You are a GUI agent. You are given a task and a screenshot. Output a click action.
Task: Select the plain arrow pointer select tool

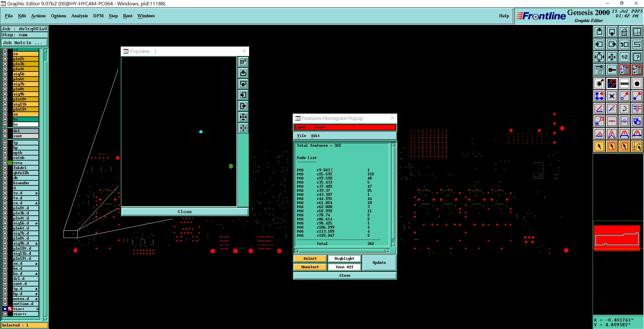tap(599, 146)
